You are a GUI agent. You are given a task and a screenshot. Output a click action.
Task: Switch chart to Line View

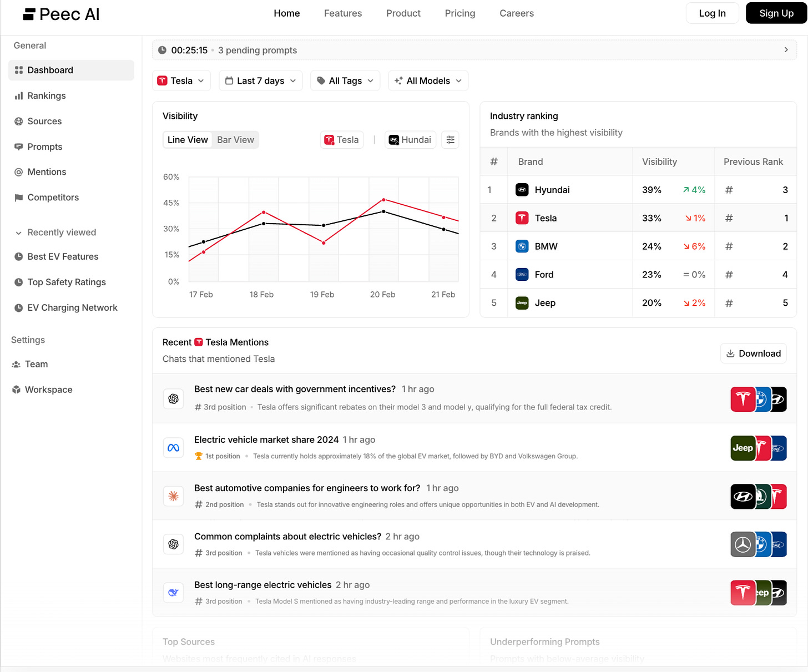(x=188, y=140)
